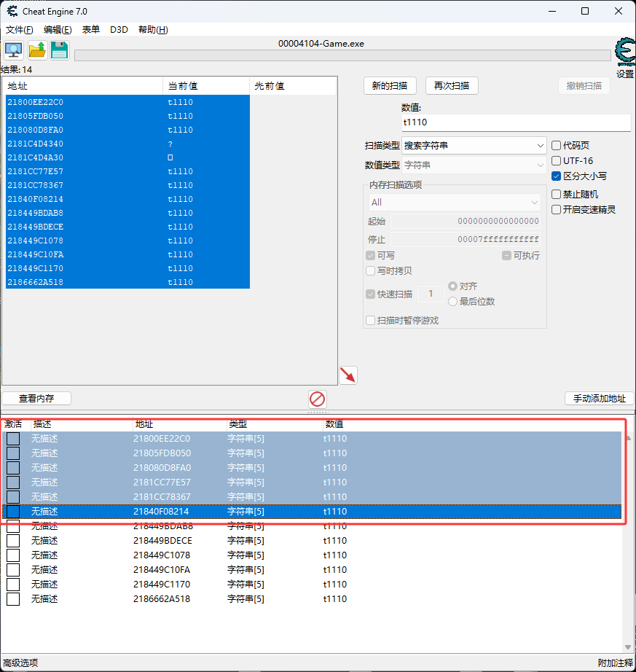
Task: Select scan result 2181C4D4340
Action: pos(127,144)
